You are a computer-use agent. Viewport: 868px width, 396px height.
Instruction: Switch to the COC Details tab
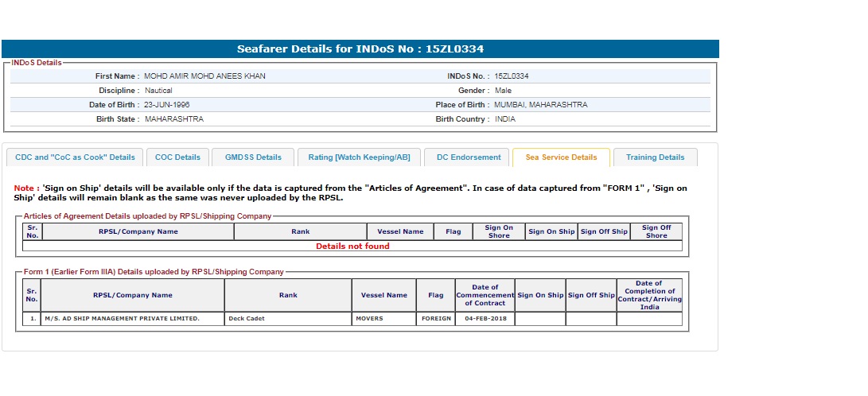(177, 157)
